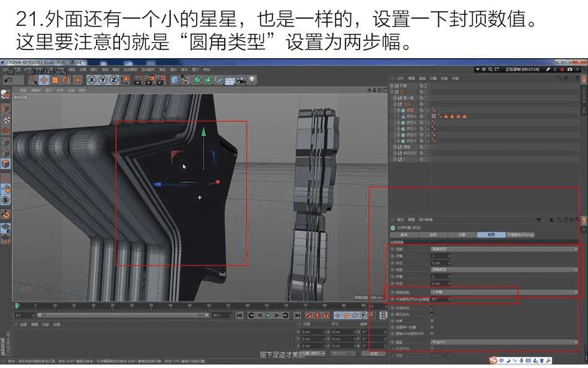Click the 顶端 半径 5 cm input field
This screenshot has height=368, width=588.
point(440,263)
